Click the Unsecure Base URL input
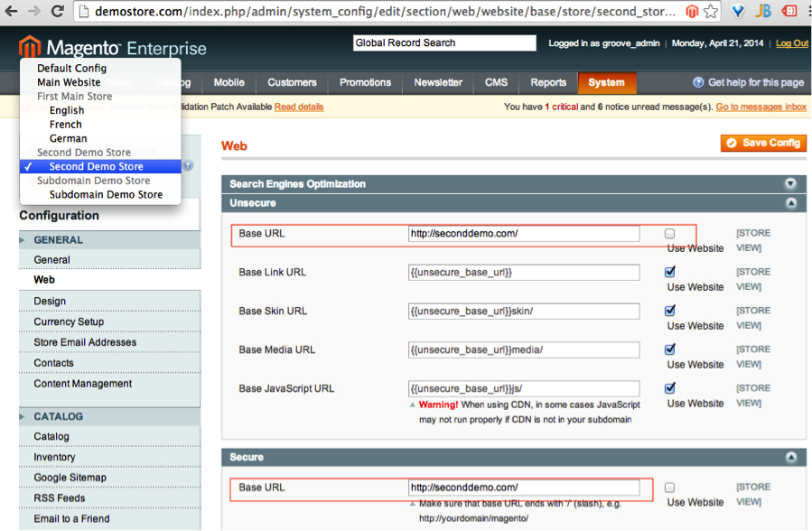 [x=524, y=233]
